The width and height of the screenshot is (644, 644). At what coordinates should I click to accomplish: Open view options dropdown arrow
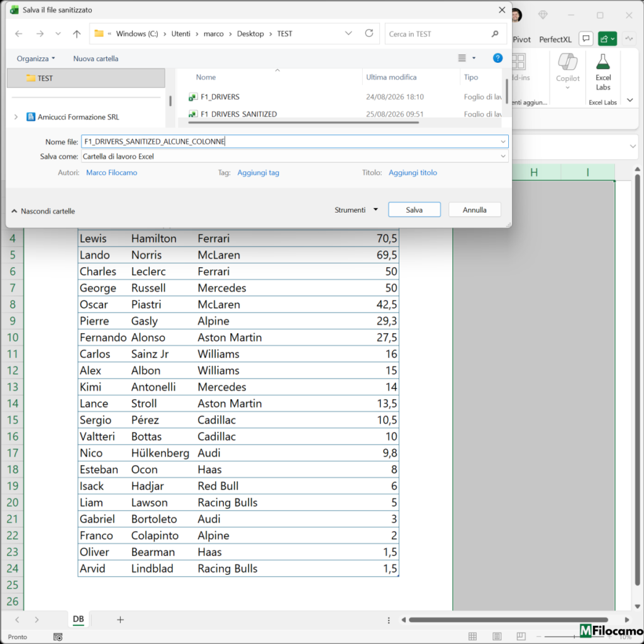(474, 58)
